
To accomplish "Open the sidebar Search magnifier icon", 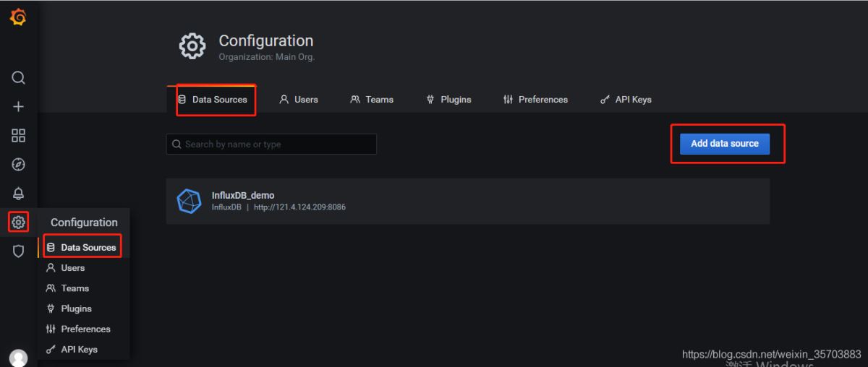I will [x=19, y=77].
